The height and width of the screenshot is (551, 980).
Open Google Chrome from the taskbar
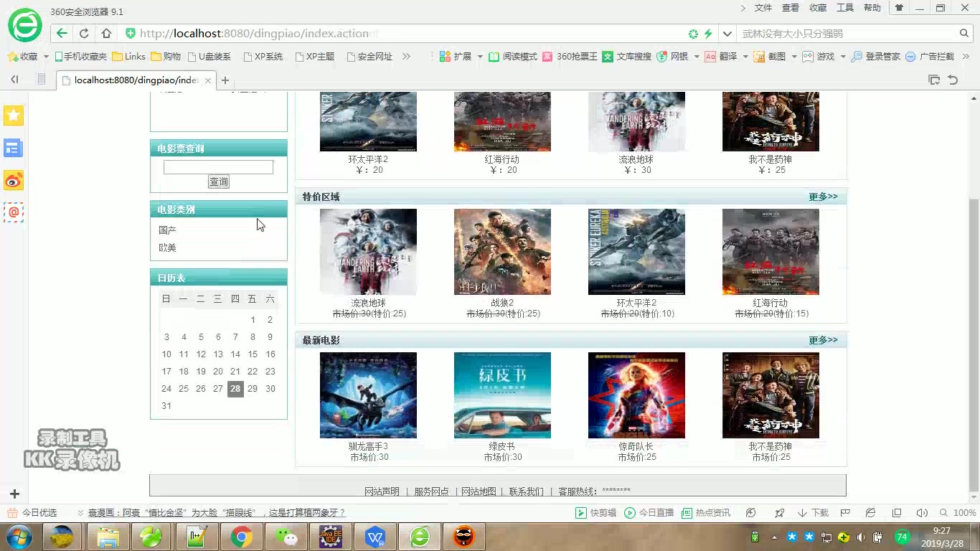click(x=241, y=537)
